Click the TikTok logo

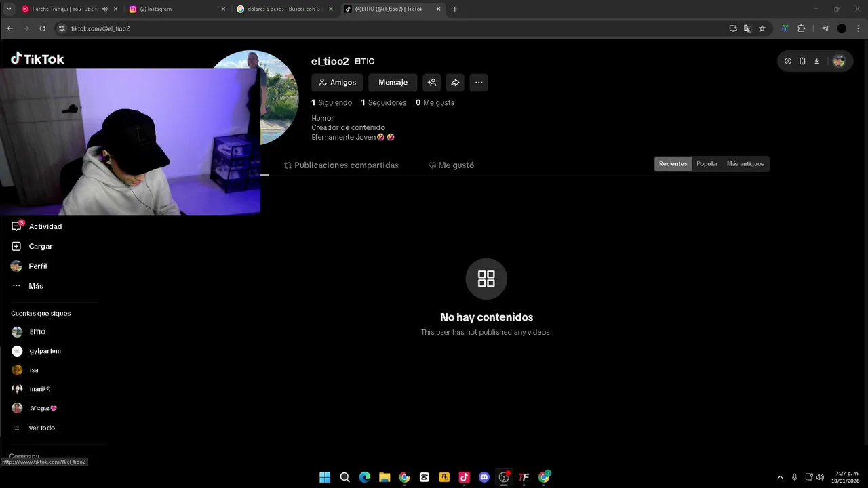pyautogui.click(x=37, y=59)
